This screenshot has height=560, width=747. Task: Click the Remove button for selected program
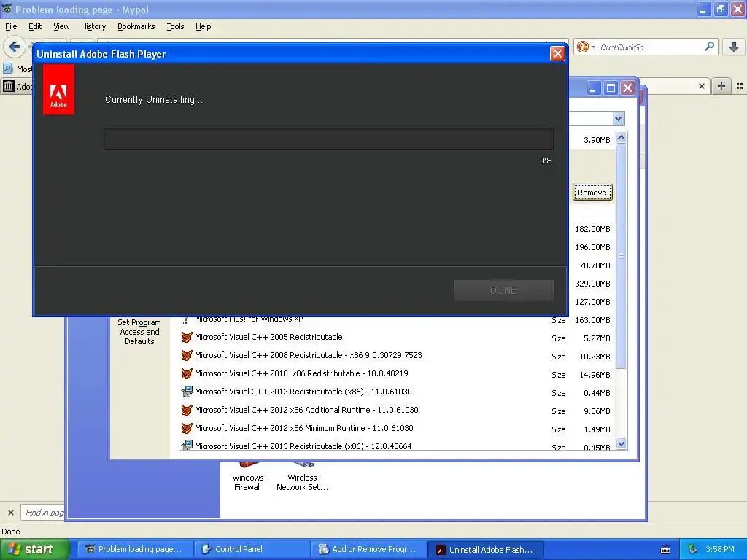tap(592, 192)
